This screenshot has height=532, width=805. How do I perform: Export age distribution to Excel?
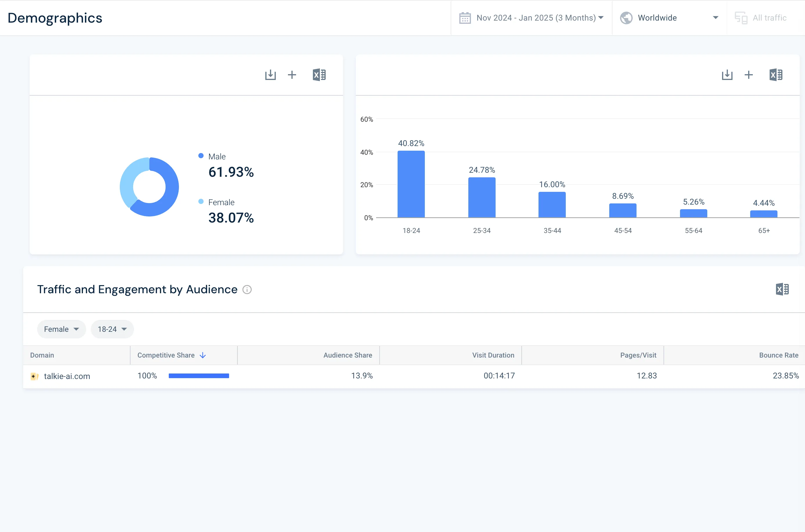(776, 75)
